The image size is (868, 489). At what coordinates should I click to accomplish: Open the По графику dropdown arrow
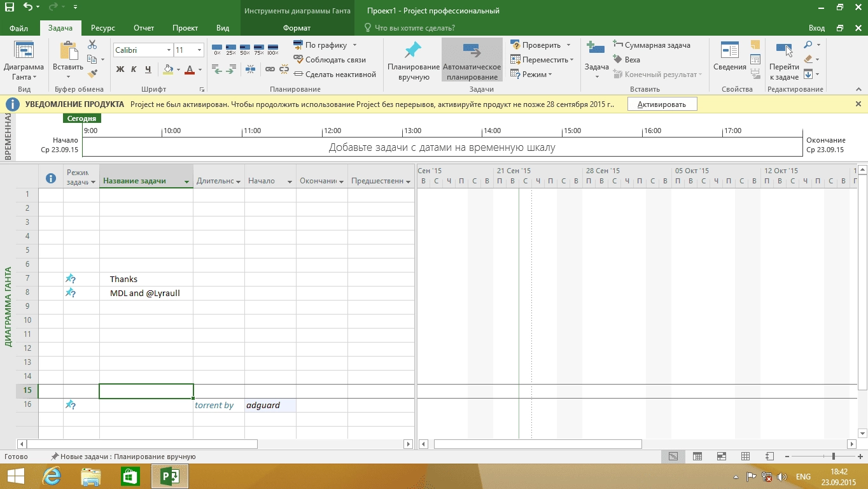354,45
